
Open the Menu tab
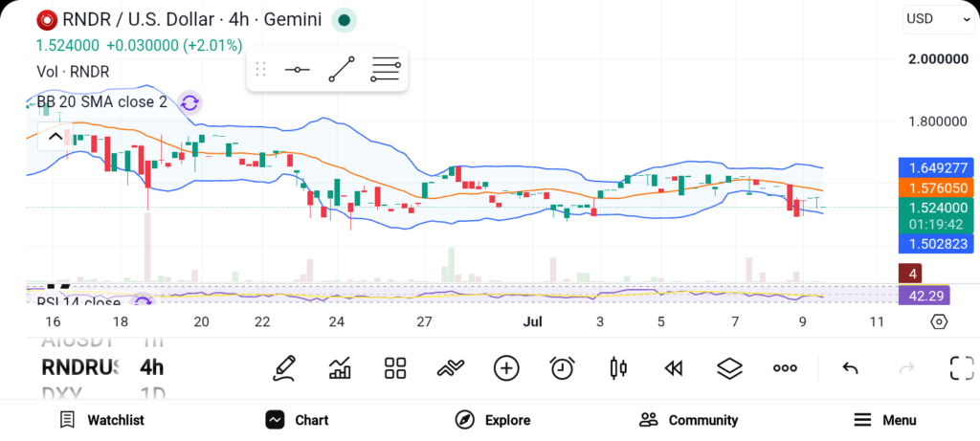tap(884, 420)
